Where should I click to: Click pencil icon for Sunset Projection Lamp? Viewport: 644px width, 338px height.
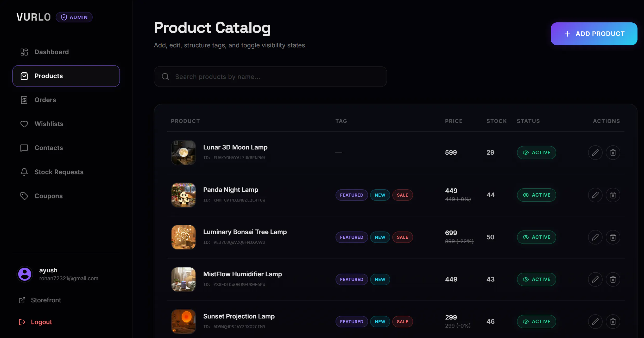(595, 322)
